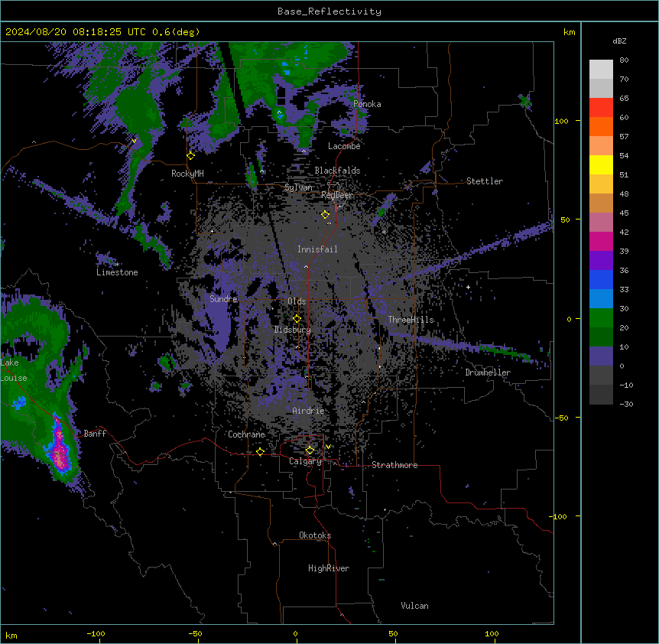Click the Limestone label
The width and height of the screenshot is (659, 644).
[117, 272]
